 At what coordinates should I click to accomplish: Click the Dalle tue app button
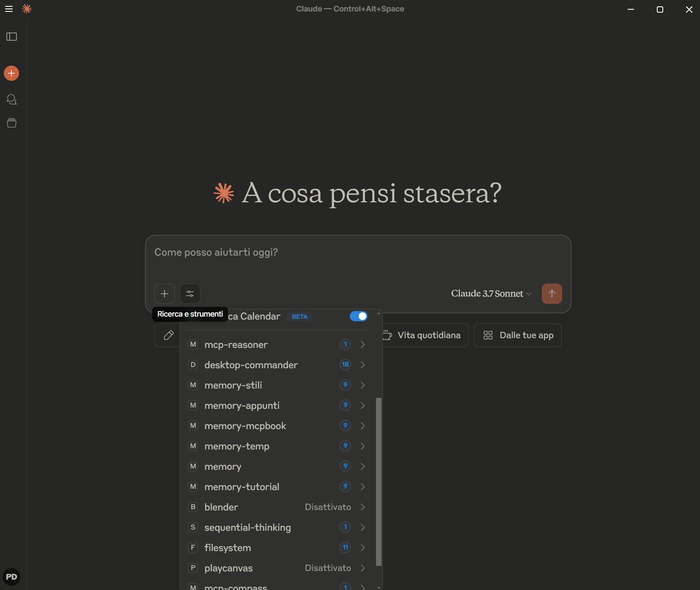518,335
